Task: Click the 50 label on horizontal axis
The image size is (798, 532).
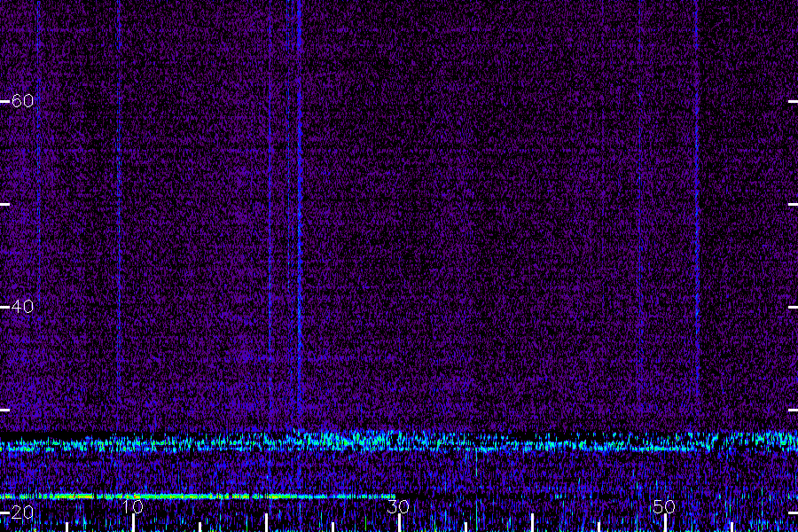Action: 664,506
